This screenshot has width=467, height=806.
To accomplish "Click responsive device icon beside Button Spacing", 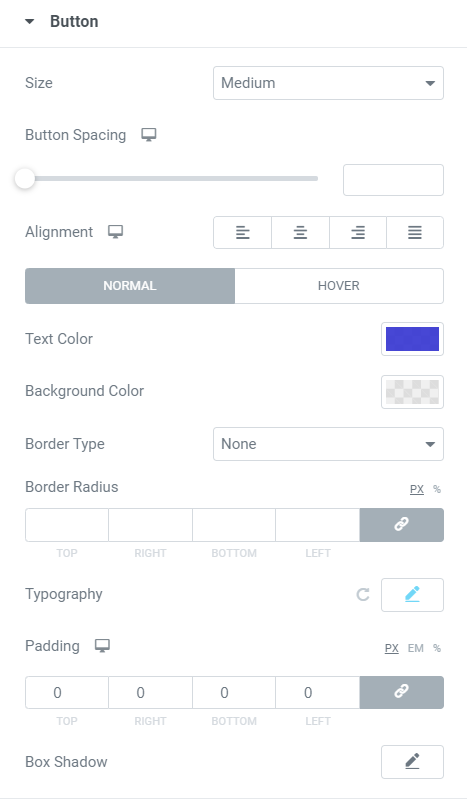I will 149,135.
